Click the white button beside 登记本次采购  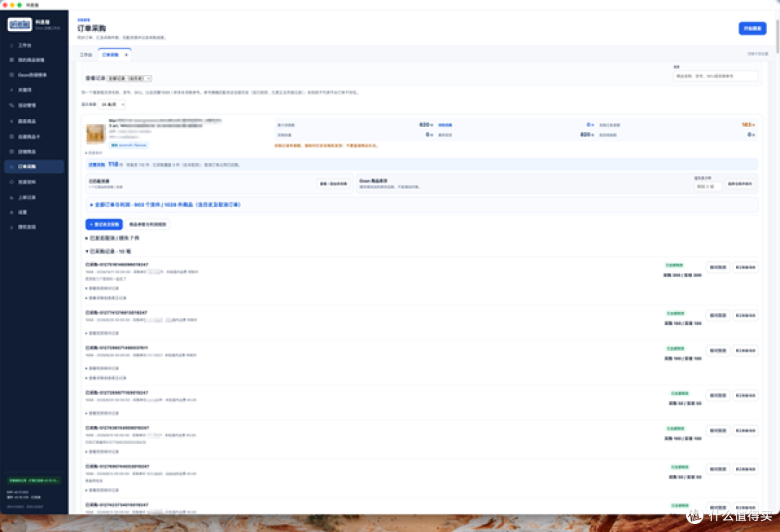tap(148, 224)
